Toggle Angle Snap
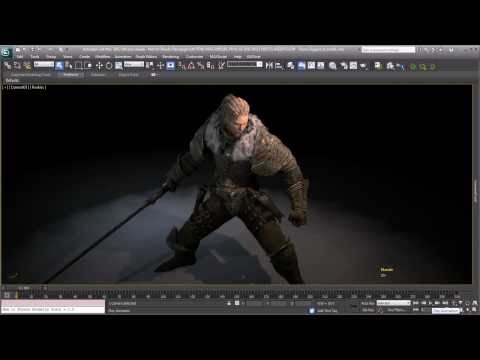The height and width of the screenshot is (360, 480). pos(191,66)
